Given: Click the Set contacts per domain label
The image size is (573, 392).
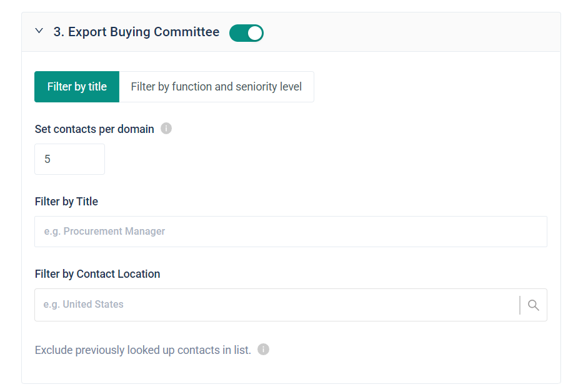Looking at the screenshot, I should click(94, 129).
